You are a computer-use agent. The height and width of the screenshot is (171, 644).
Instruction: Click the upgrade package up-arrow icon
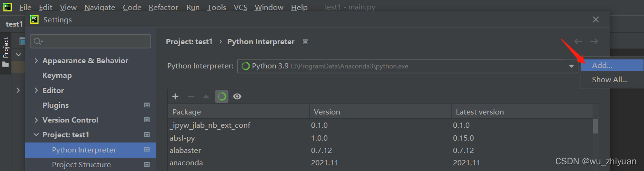(x=206, y=96)
